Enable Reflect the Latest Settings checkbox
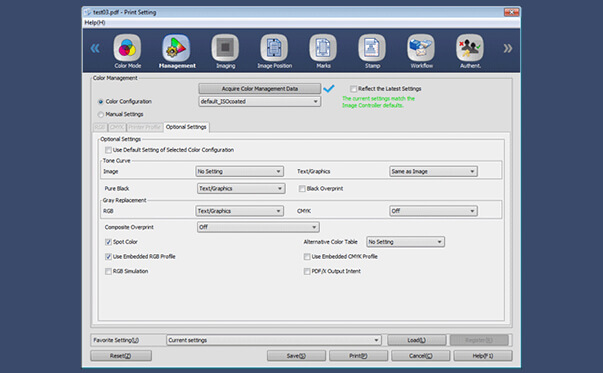Screen dimensions: 603x373 coord(353,89)
